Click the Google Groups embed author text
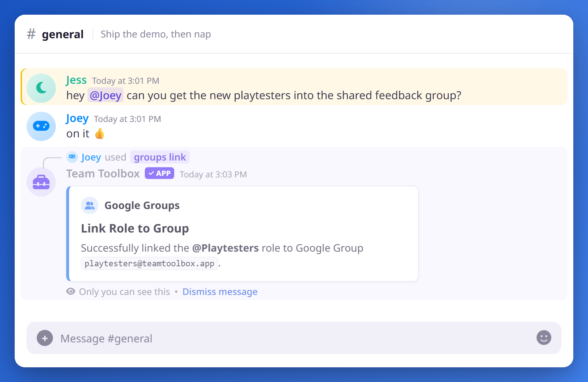 (142, 205)
